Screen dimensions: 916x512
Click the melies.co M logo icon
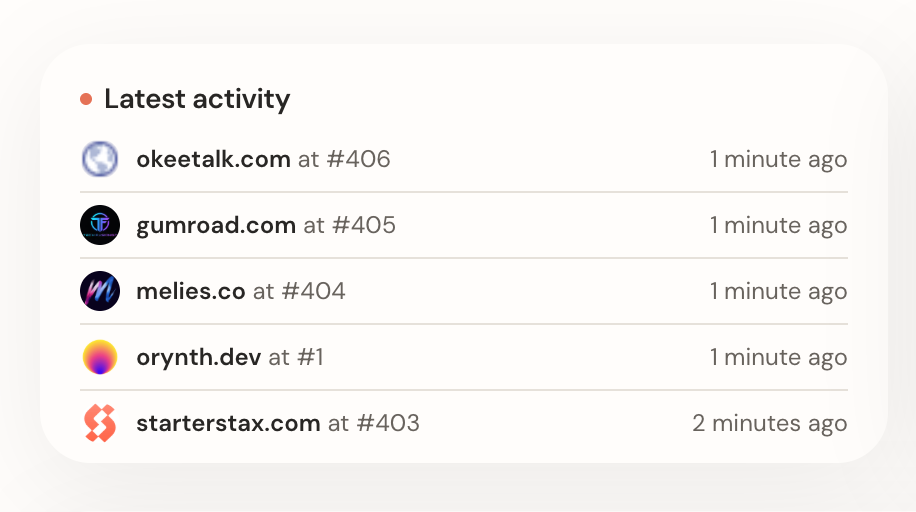pyautogui.click(x=100, y=291)
